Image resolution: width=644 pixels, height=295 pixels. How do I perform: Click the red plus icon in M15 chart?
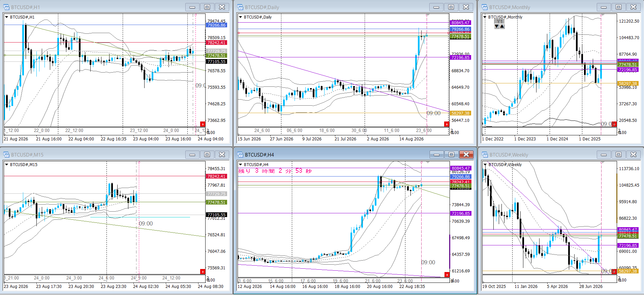[x=203, y=272]
